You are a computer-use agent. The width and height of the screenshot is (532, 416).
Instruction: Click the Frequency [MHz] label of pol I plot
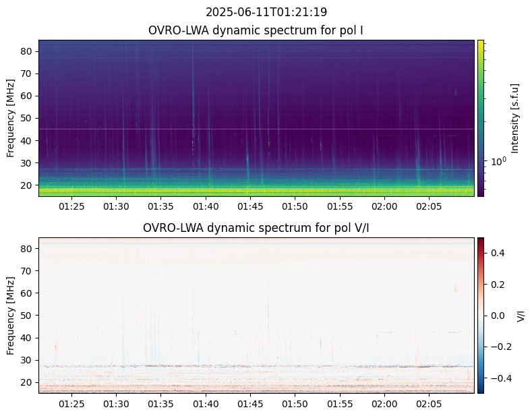11,118
